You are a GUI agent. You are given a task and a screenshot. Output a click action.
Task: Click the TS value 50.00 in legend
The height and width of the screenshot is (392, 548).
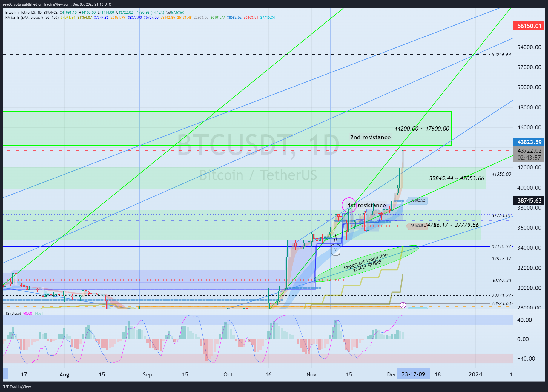(x=27, y=314)
